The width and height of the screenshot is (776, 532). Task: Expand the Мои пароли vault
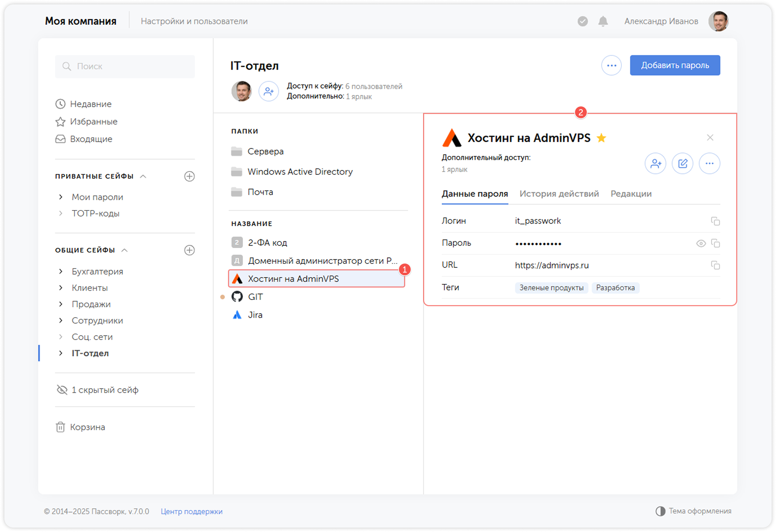coord(61,197)
